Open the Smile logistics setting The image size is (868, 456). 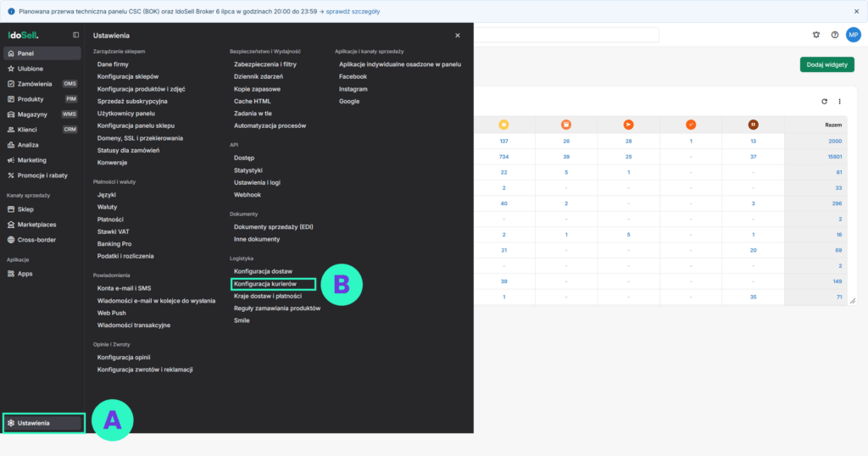242,320
